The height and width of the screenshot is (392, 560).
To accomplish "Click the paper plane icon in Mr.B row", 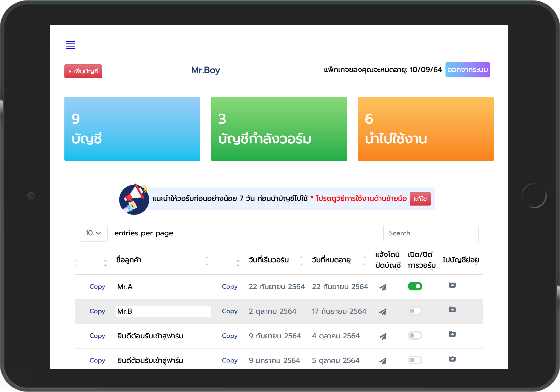I will click(x=383, y=312).
